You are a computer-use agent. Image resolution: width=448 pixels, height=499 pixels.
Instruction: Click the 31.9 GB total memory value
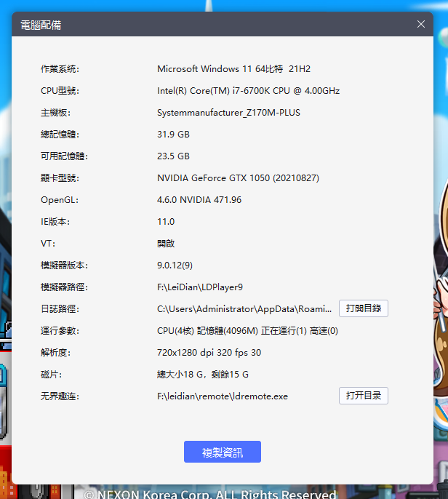click(x=173, y=135)
